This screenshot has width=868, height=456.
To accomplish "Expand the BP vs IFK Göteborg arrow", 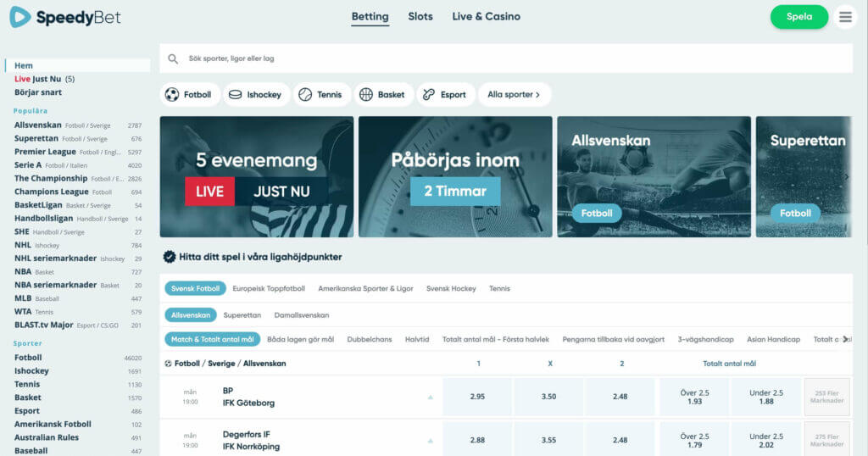I will (x=430, y=397).
